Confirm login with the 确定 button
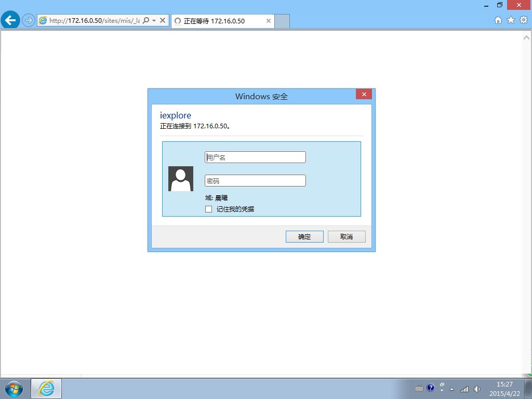The image size is (532, 399). click(x=304, y=236)
